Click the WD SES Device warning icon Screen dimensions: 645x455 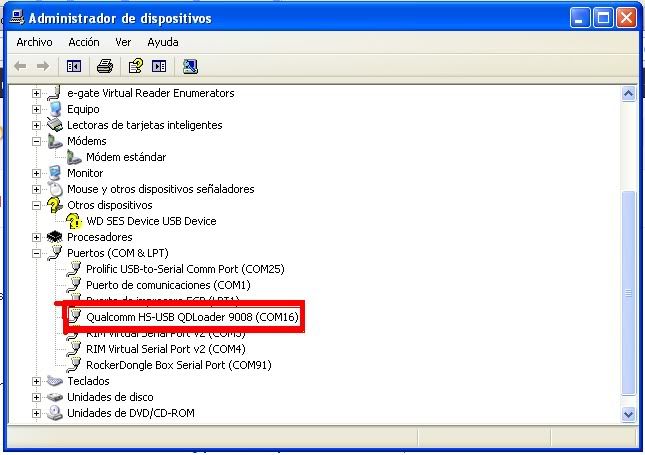click(x=74, y=221)
